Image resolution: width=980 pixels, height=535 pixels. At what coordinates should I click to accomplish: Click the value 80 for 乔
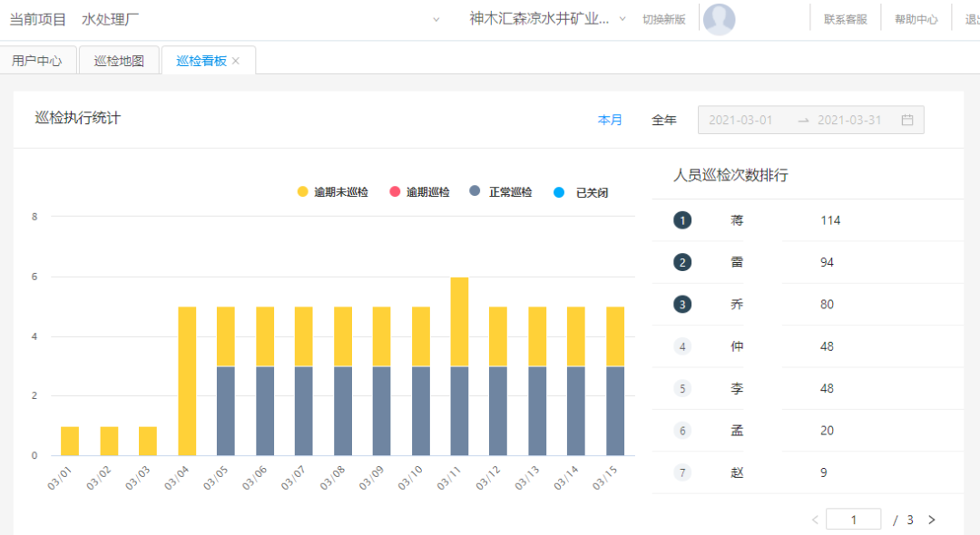point(827,305)
